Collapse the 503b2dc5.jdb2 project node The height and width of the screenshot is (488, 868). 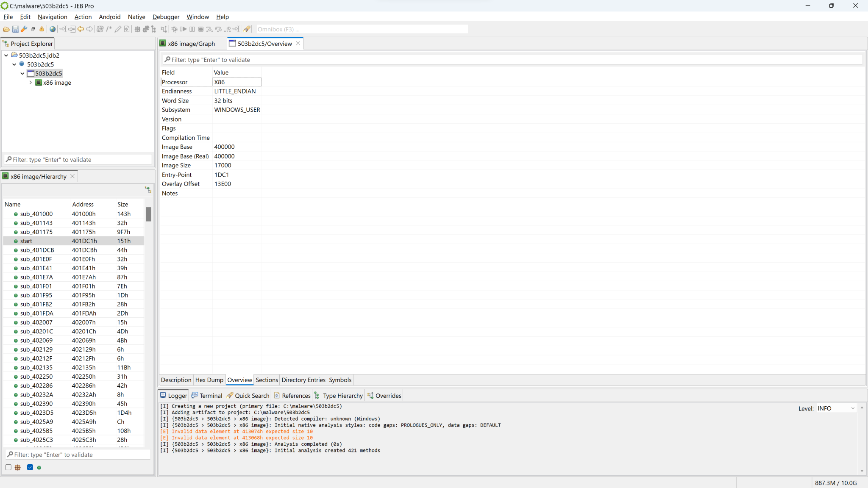click(x=6, y=55)
